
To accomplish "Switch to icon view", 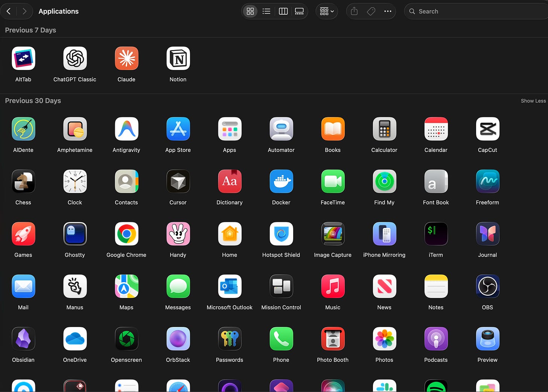I will (250, 11).
